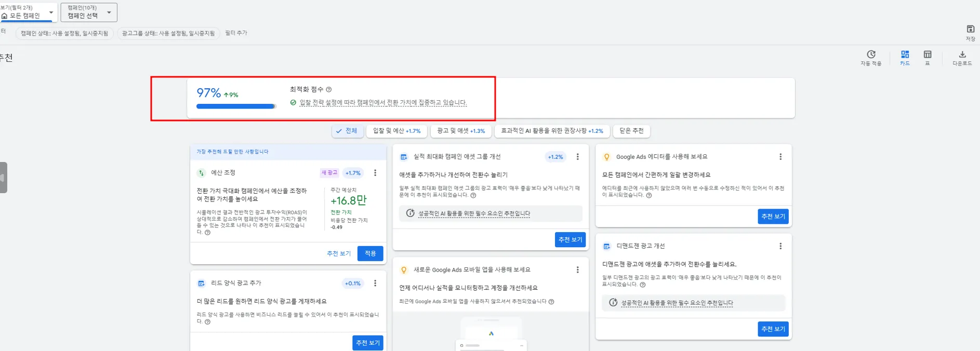The height and width of the screenshot is (351, 980).
Task: Select the 전체 filter chip
Action: [x=347, y=131]
